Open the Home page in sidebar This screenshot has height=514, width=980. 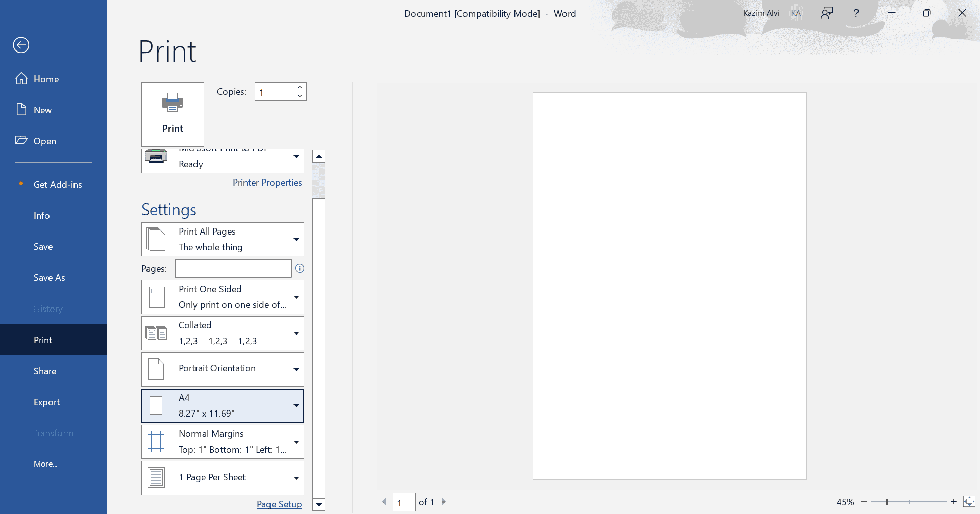54,79
